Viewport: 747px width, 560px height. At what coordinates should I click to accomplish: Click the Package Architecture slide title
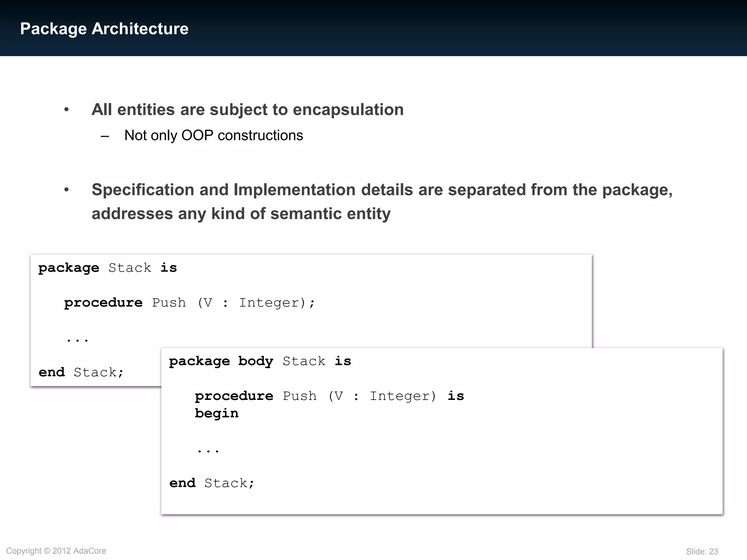104,29
